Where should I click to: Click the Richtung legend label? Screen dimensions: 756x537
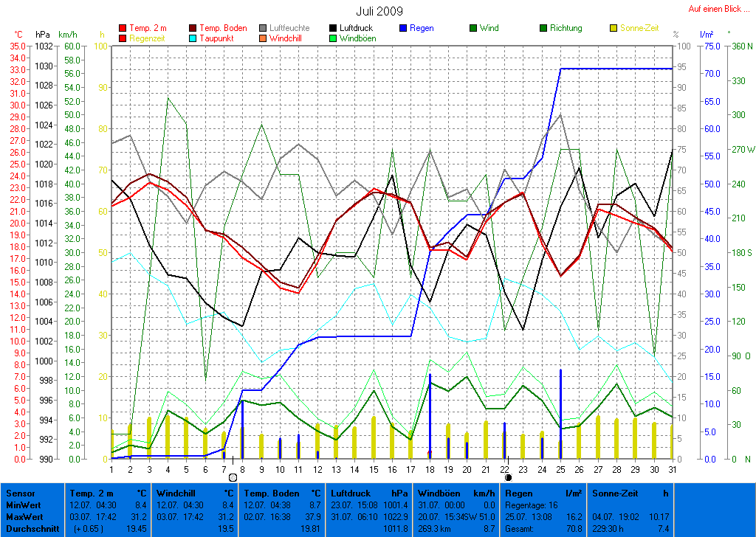[x=566, y=28]
